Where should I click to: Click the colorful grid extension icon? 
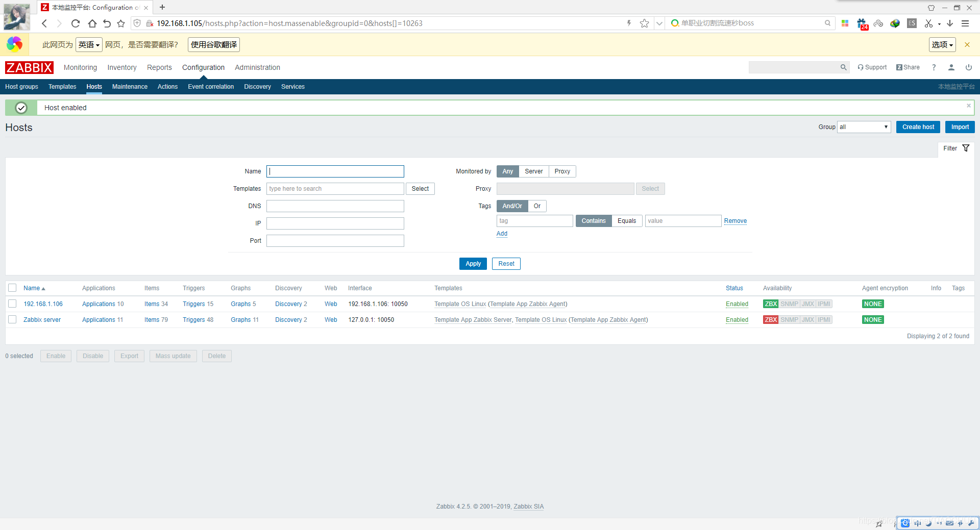coord(845,23)
